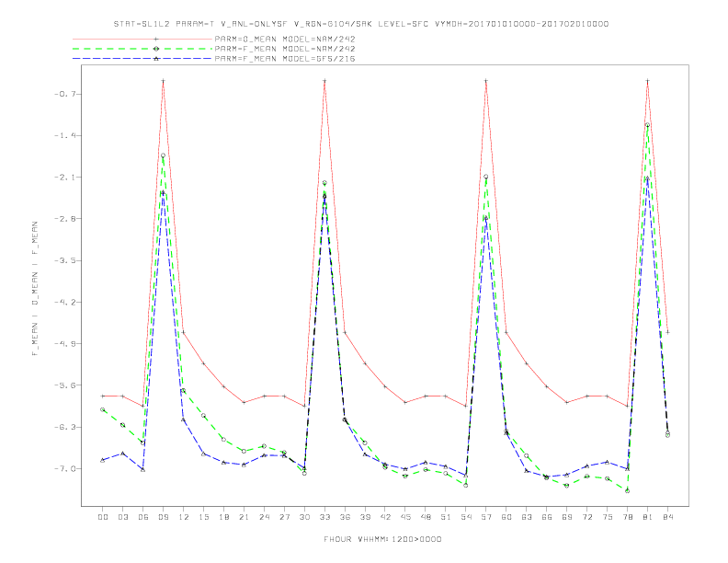Click x-axis tick label '69'
The width and height of the screenshot is (728, 563).
click(x=567, y=517)
